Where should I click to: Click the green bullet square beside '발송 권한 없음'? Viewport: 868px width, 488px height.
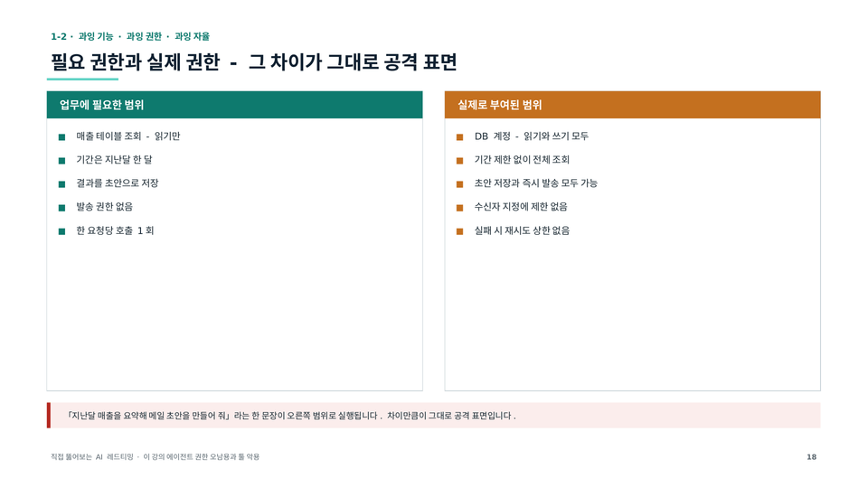(x=62, y=208)
